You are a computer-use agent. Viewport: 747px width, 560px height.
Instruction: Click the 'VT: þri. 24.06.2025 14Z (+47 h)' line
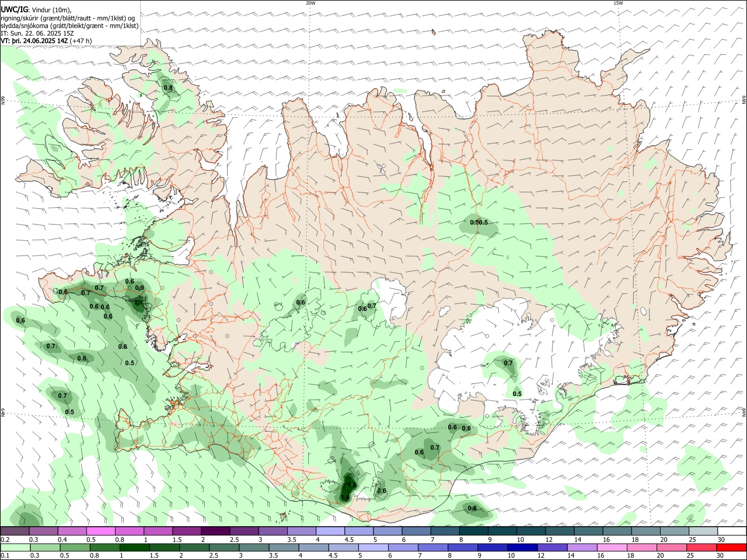46,41
